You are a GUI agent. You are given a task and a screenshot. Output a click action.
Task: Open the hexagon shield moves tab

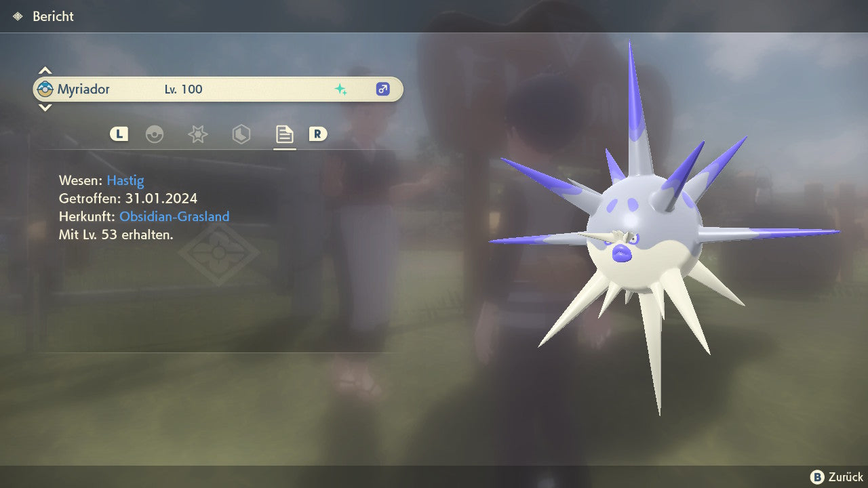(x=241, y=134)
